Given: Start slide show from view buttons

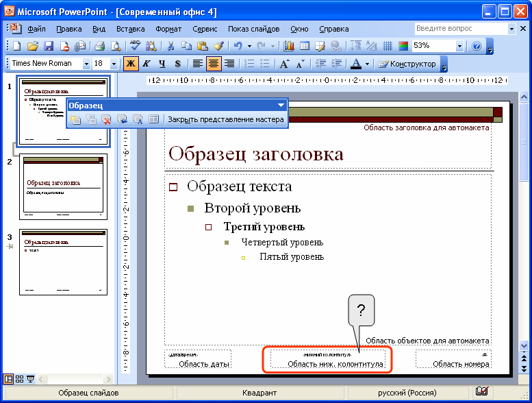Looking at the screenshot, I should coord(31,379).
